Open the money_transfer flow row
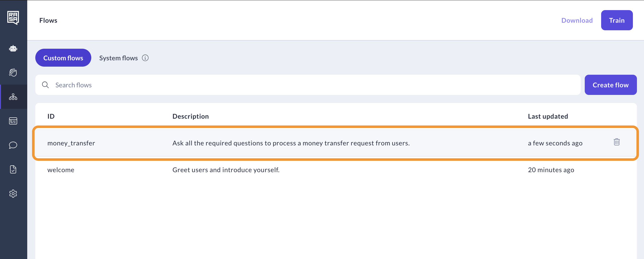This screenshot has width=644, height=259. (x=335, y=143)
